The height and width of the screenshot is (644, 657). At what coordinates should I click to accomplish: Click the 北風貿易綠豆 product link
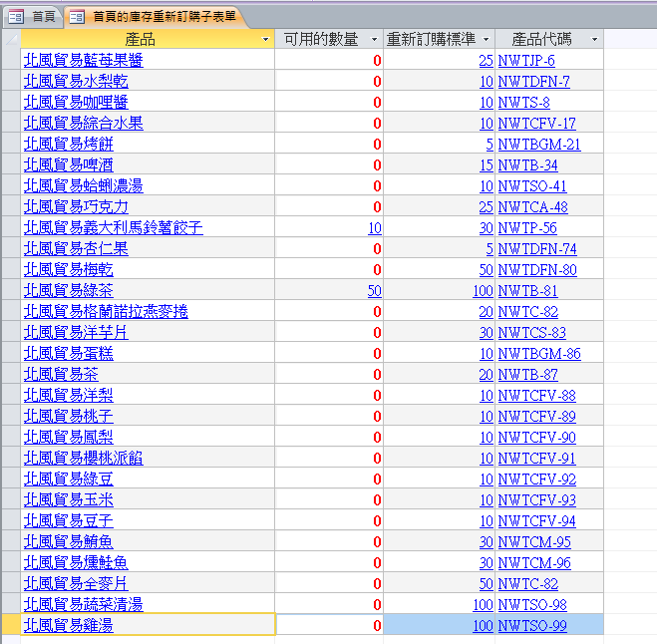click(69, 479)
